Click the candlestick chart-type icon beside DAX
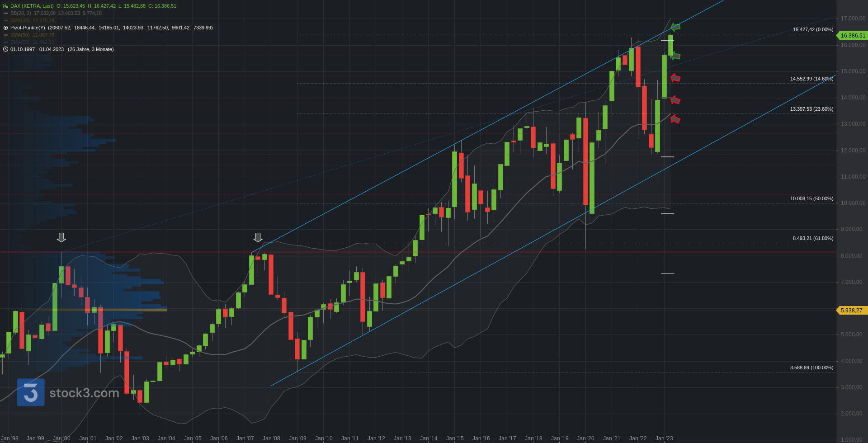 (x=5, y=6)
